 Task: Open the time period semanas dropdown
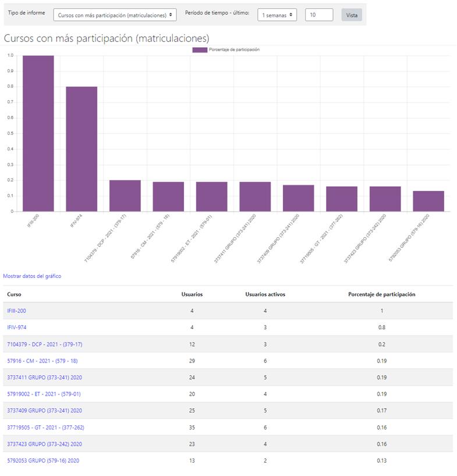tap(277, 15)
